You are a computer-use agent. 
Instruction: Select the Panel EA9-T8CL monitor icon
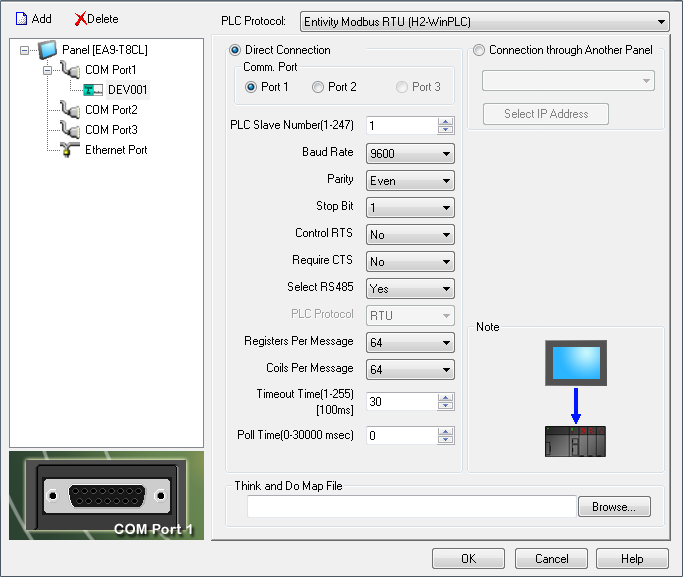coord(48,50)
